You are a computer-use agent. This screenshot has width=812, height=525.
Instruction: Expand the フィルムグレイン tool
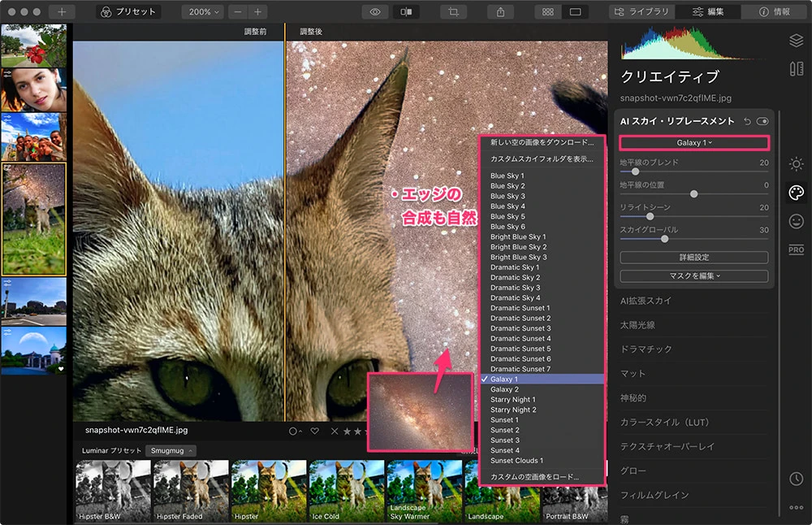(654, 495)
